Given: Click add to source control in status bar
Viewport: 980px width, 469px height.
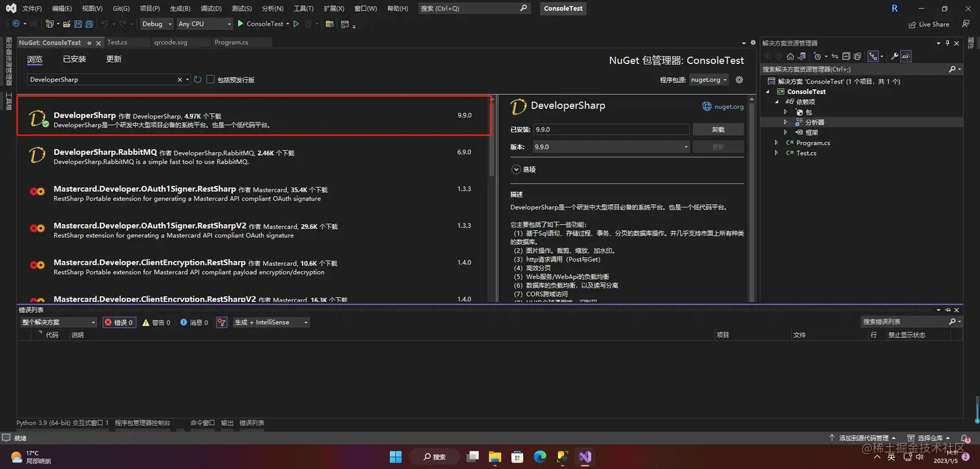Looking at the screenshot, I should (863, 438).
